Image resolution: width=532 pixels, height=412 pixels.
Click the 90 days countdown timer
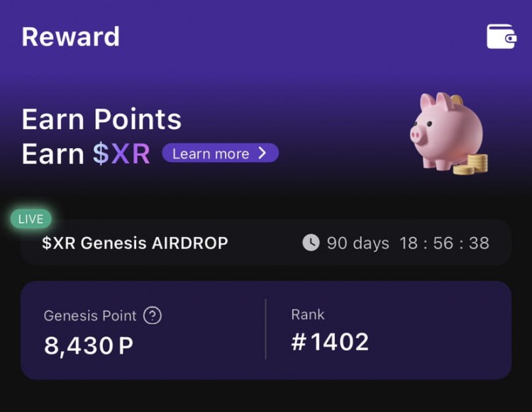coord(407,243)
